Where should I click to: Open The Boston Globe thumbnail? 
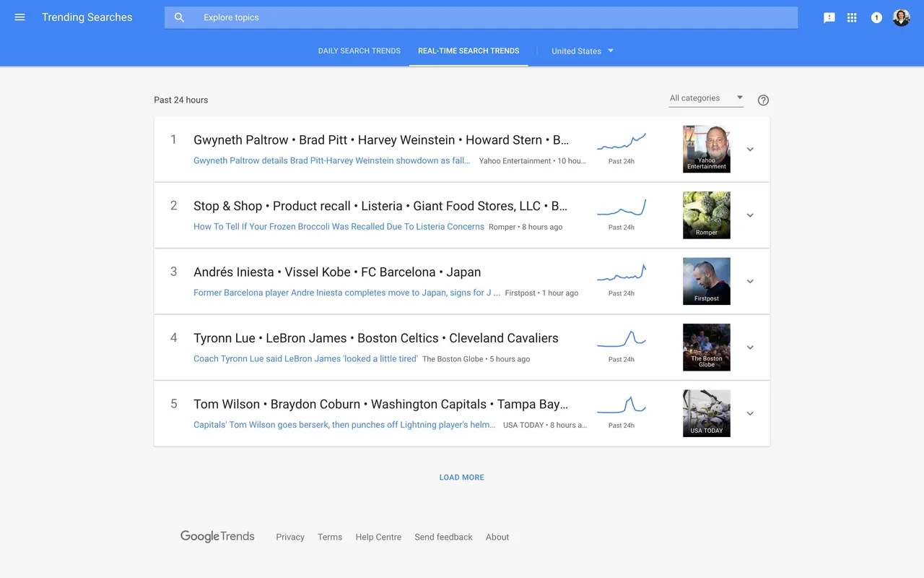[x=707, y=348]
